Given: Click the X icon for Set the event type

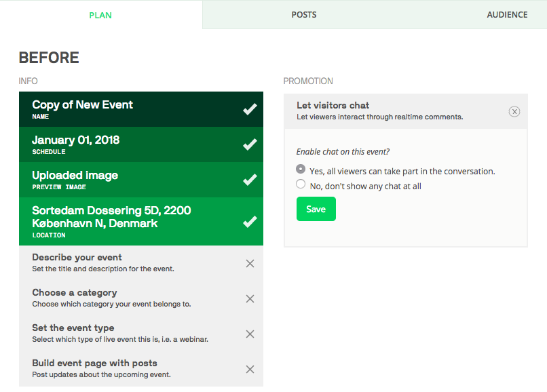Looking at the screenshot, I should click(250, 334).
